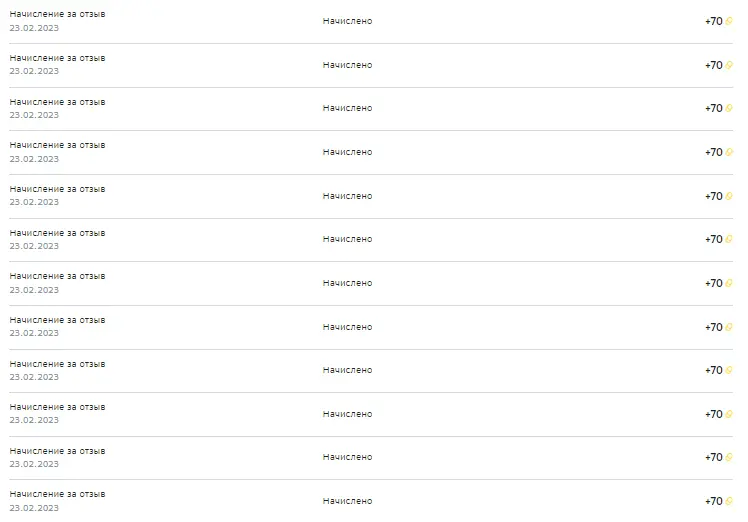Open the first 'Начисление за отзыв' entry title
The width and height of the screenshot is (748, 522).
pyautogui.click(x=57, y=14)
